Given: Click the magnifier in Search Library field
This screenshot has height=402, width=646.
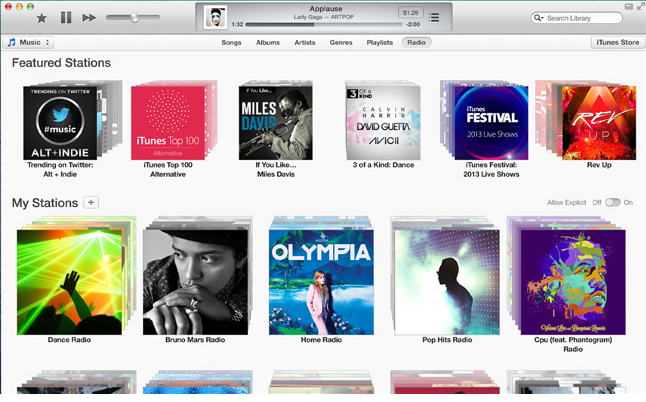Looking at the screenshot, I should (x=538, y=18).
